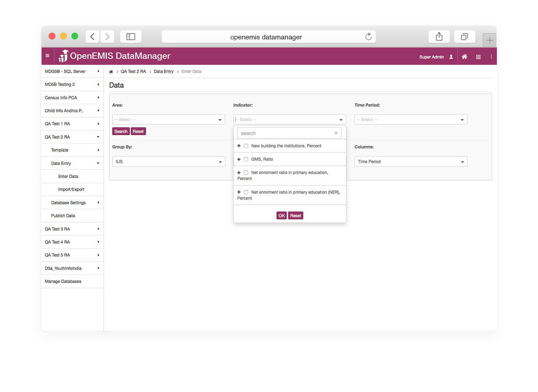Collapse the Data Entry submenu
The image size is (538, 392).
(x=72, y=163)
